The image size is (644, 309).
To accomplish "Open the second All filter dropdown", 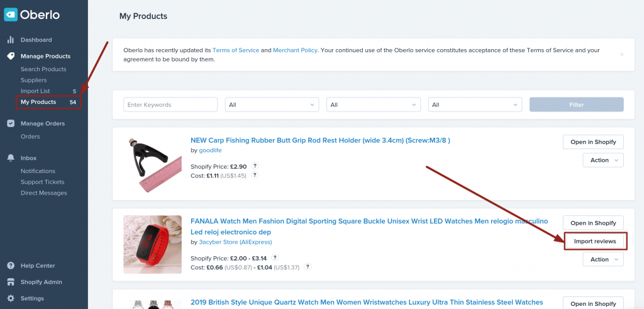I will [374, 104].
